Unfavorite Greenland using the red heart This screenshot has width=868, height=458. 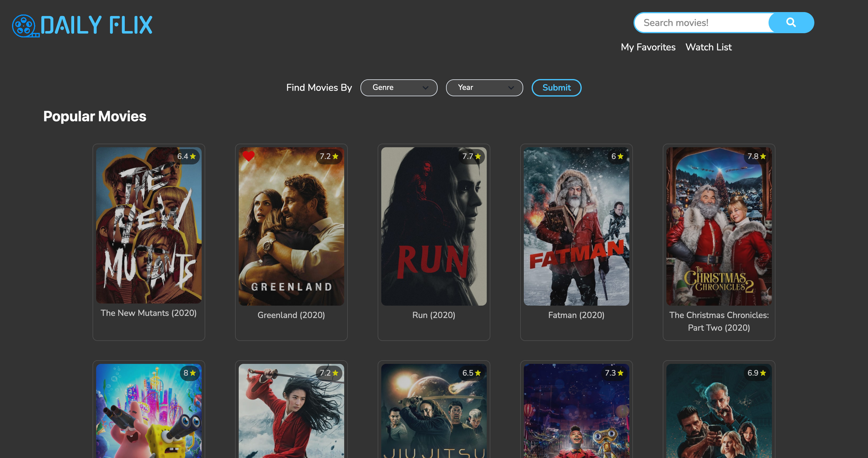[249, 156]
